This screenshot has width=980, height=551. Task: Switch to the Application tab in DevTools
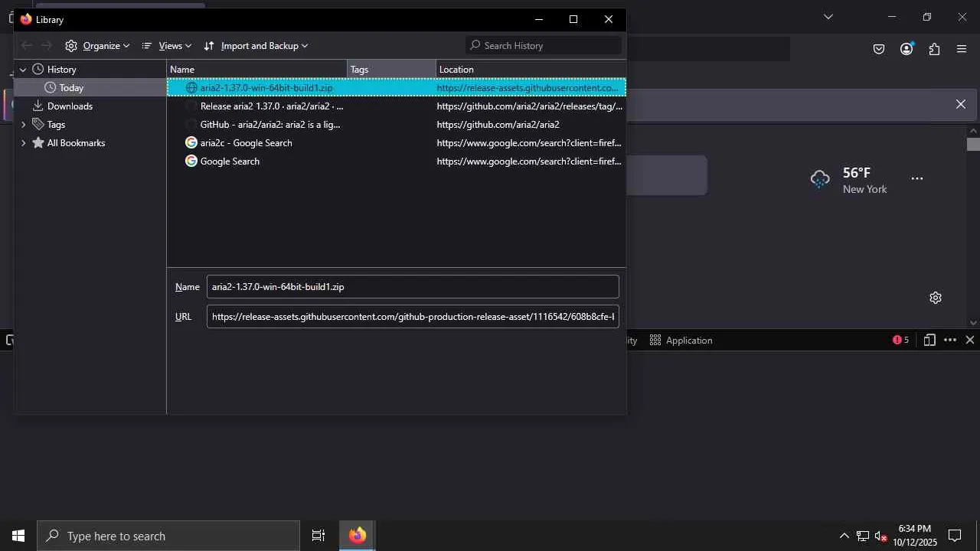point(681,341)
